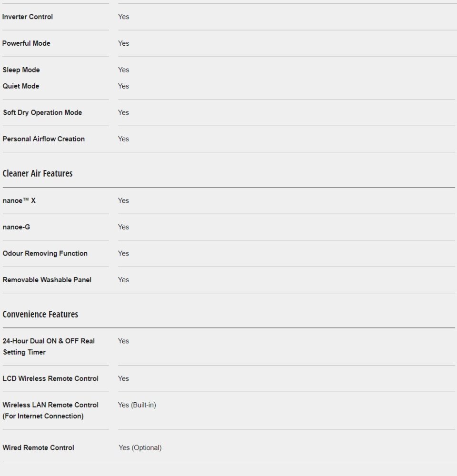
Task: Select Removable Washable Panel label
Action: pos(47,279)
